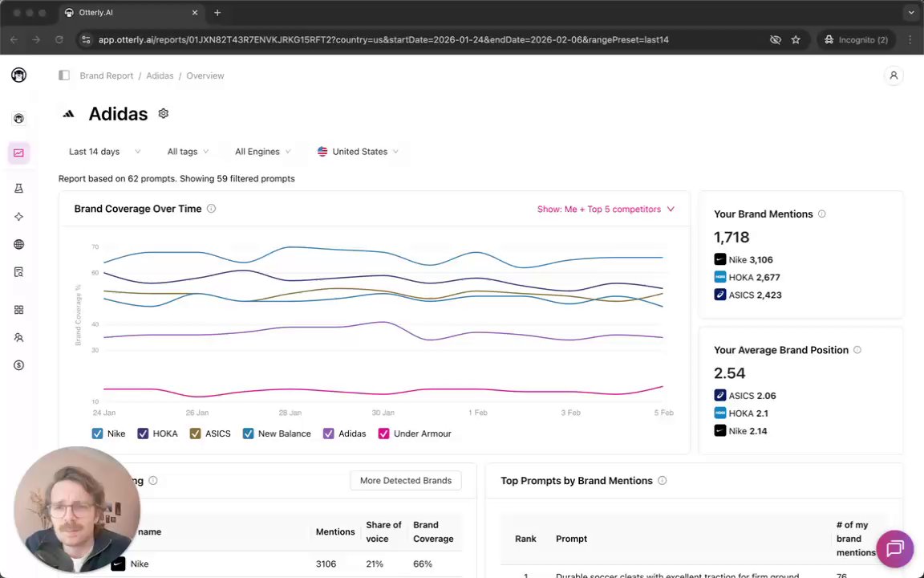Toggle the HOKA series checkbox
924x578 pixels.
coord(143,433)
